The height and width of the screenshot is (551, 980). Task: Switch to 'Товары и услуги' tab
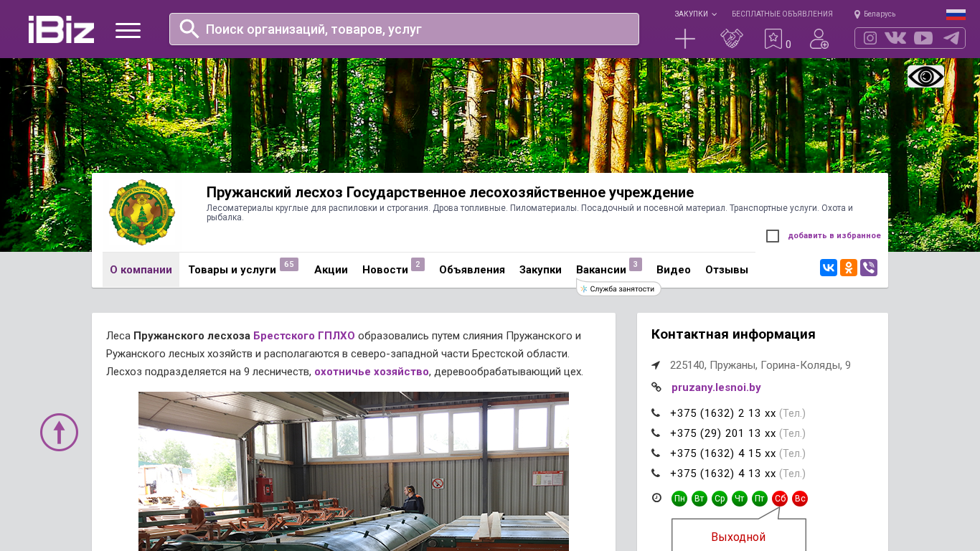click(232, 270)
